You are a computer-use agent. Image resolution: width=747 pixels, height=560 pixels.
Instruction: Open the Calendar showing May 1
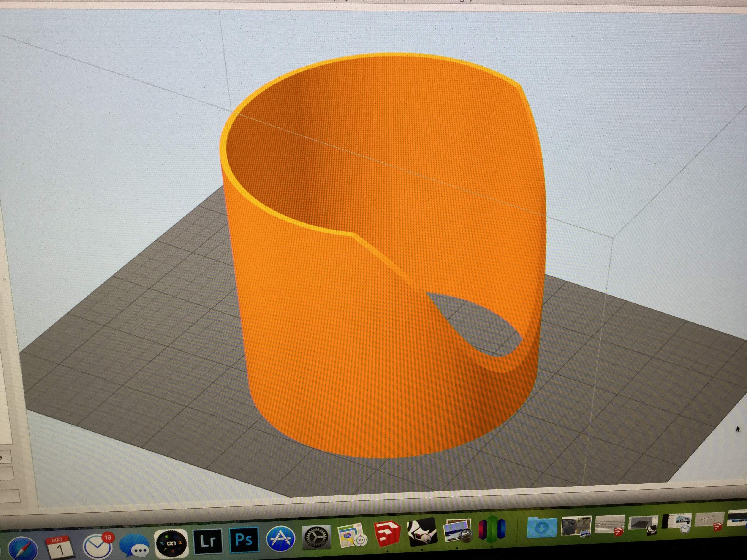point(60,546)
